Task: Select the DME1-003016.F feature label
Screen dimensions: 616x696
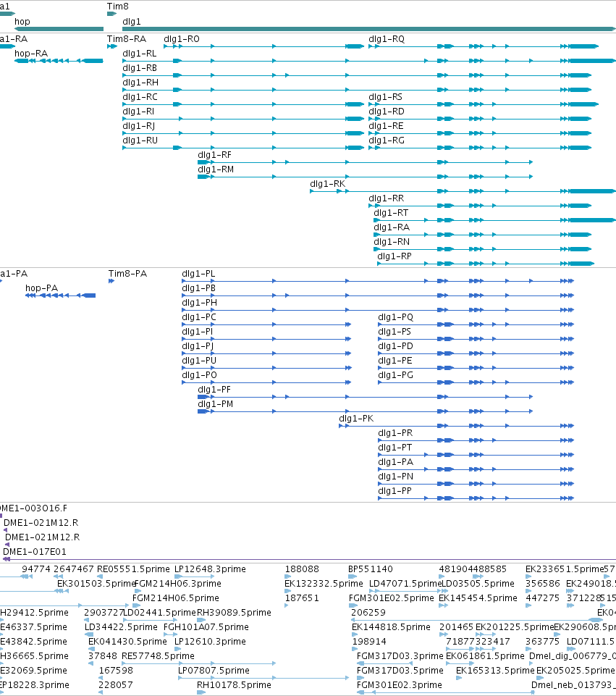Action: [33, 508]
